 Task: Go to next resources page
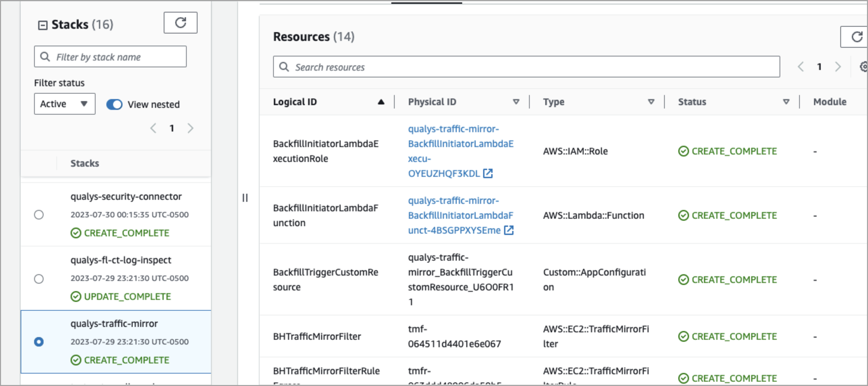pos(838,67)
